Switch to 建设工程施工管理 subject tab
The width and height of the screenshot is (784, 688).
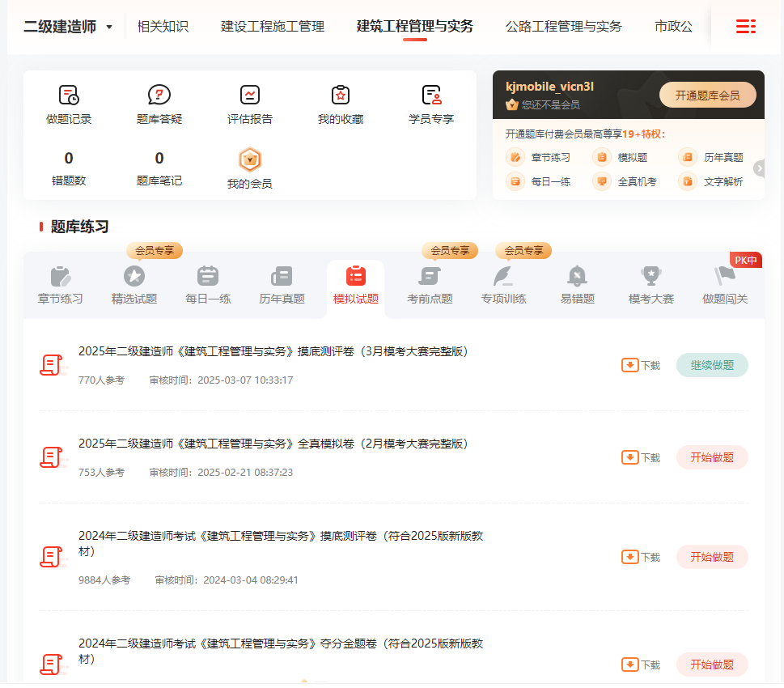(273, 27)
